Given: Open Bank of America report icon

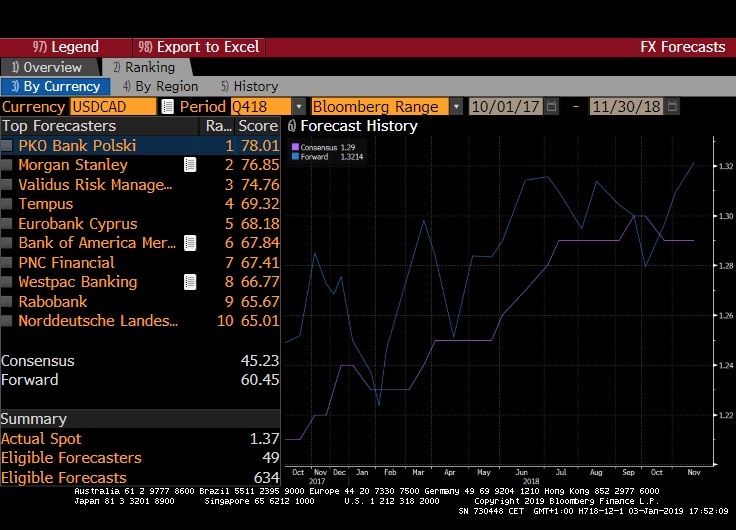Looking at the screenshot, I should pos(190,243).
